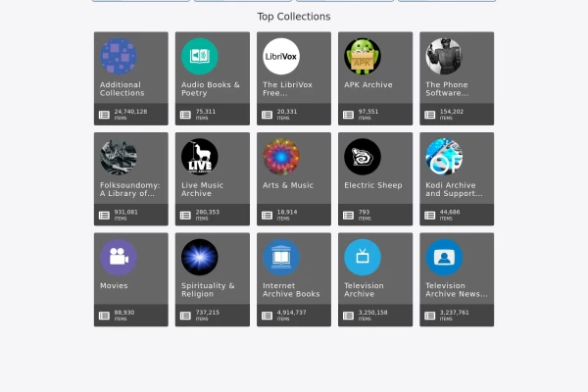
Task: Open the APK Archive title link
Action: point(368,85)
